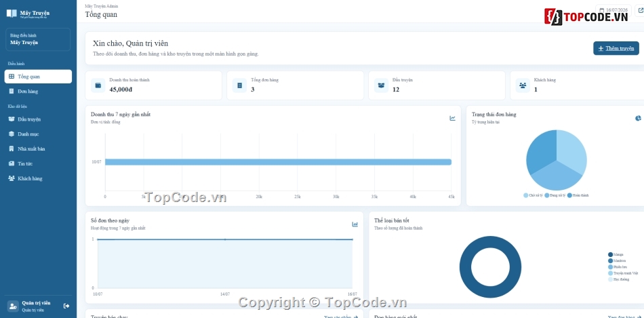Click the Trạng thái đơn hàng title
This screenshot has height=318, width=644.
[494, 114]
